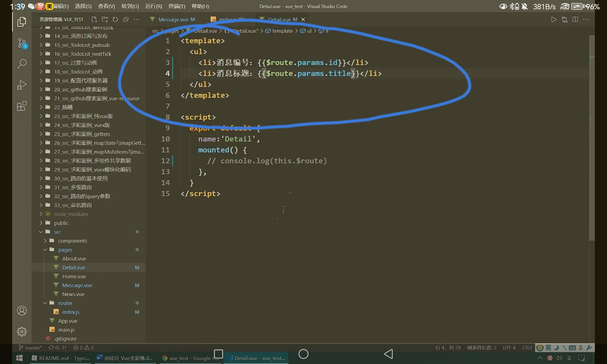Click the new file icon in explorer
Screen dimensions: 607x364
pos(94,19)
